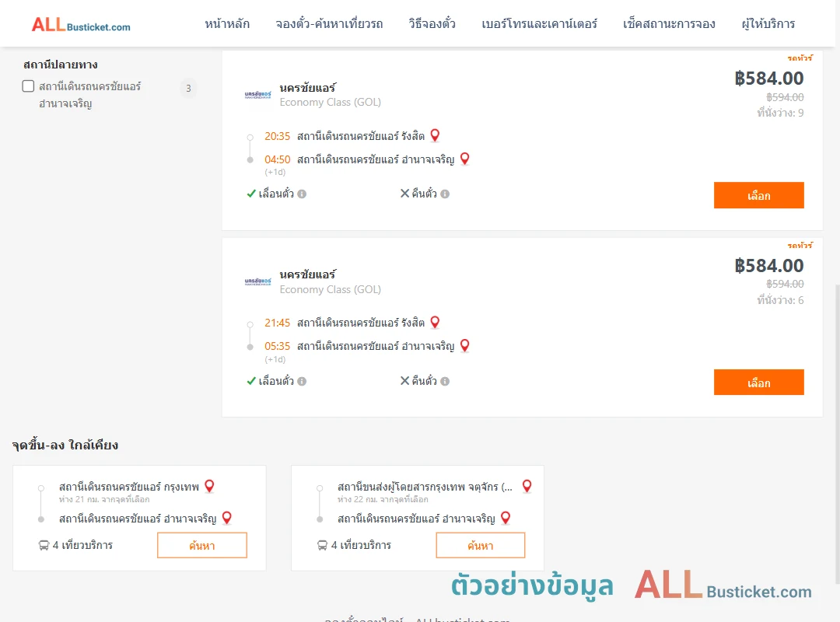
Task: Open เช็คสถานะการจอง menu item
Action: pyautogui.click(x=669, y=24)
